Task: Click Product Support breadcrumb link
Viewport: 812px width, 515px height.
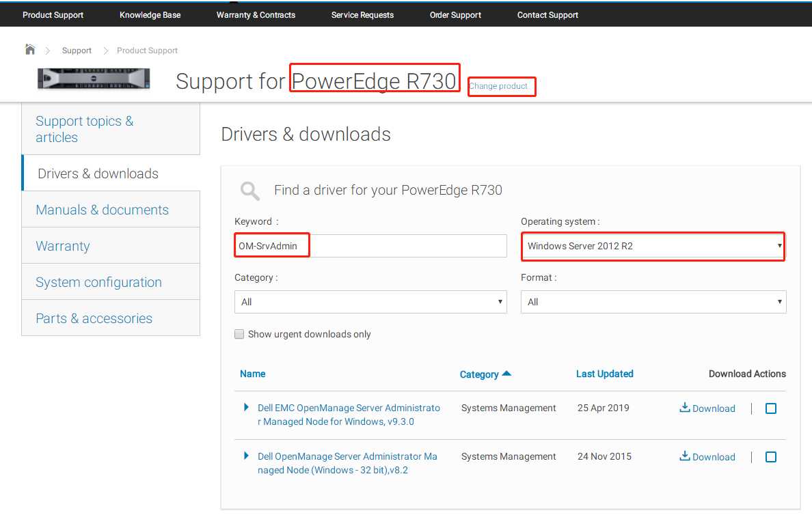Action: [x=147, y=51]
